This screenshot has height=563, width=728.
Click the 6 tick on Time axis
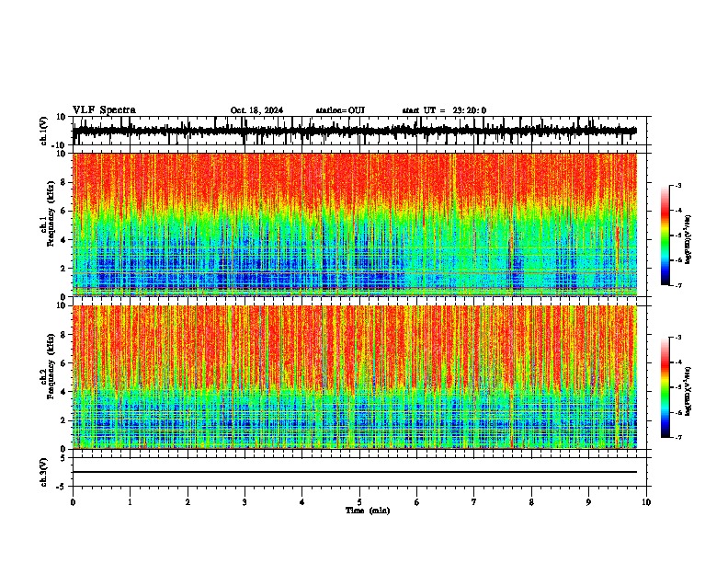tap(416, 502)
